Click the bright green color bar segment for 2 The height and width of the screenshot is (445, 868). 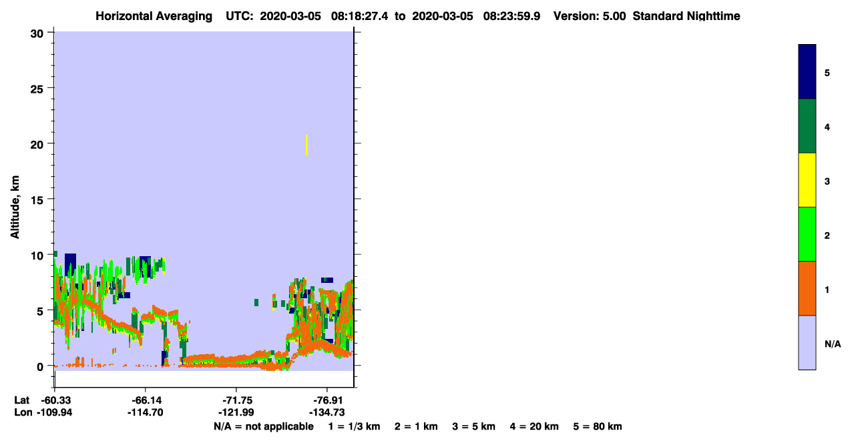(x=807, y=234)
